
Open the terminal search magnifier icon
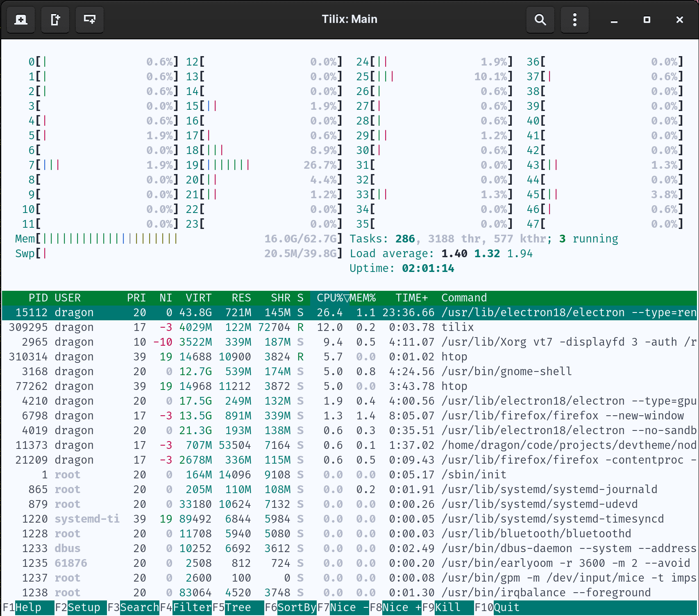click(540, 19)
